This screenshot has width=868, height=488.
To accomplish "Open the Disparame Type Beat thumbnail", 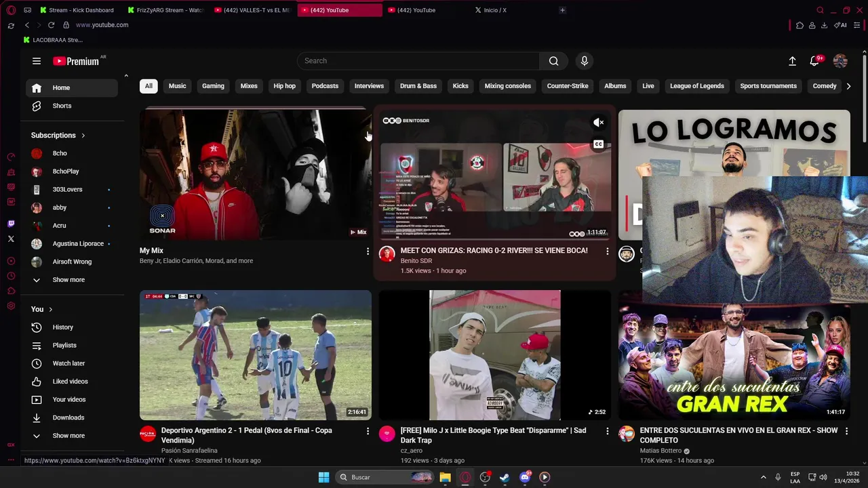I will tap(495, 355).
